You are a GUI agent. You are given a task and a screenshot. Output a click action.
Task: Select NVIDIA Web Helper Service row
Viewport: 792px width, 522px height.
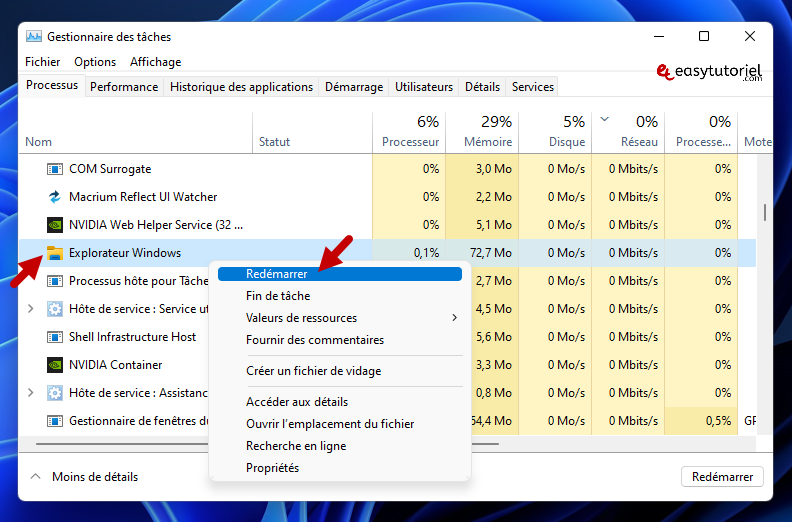pos(156,225)
